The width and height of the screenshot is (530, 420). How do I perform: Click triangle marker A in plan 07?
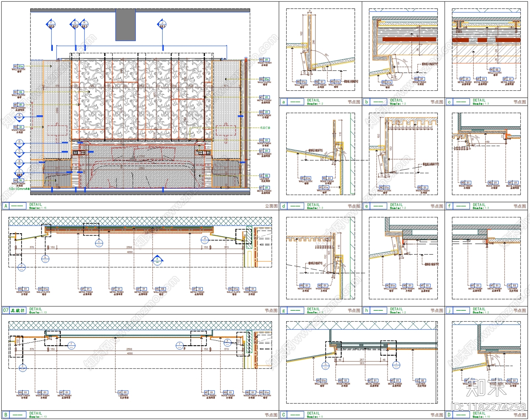tap(157, 260)
